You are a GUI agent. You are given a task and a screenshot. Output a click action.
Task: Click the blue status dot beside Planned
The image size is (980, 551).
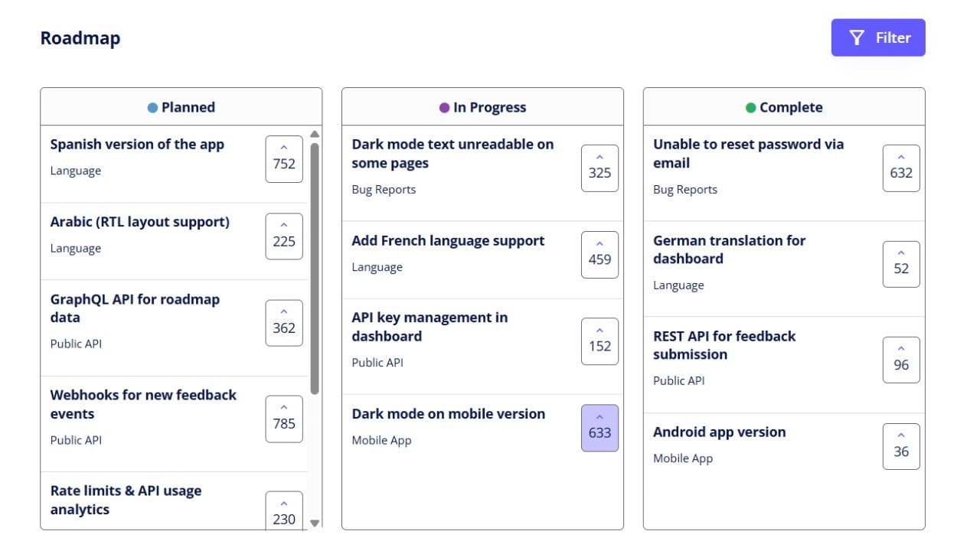pos(153,107)
